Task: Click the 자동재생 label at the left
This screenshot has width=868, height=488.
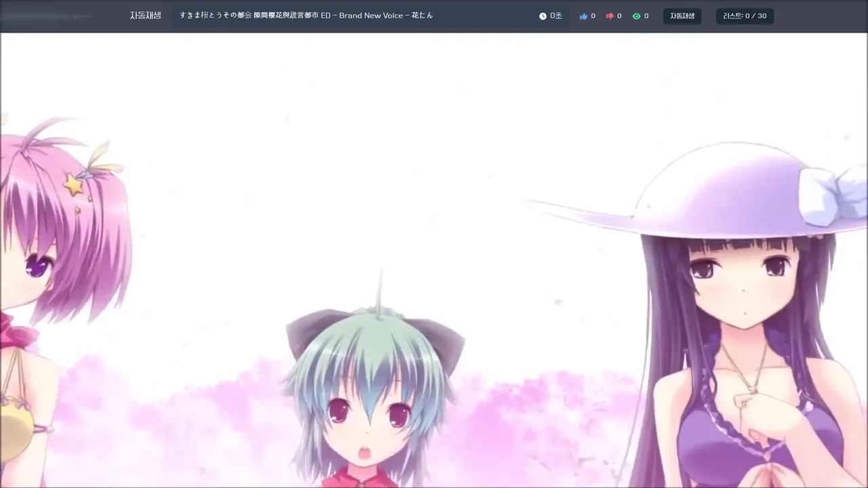Action: [x=145, y=16]
